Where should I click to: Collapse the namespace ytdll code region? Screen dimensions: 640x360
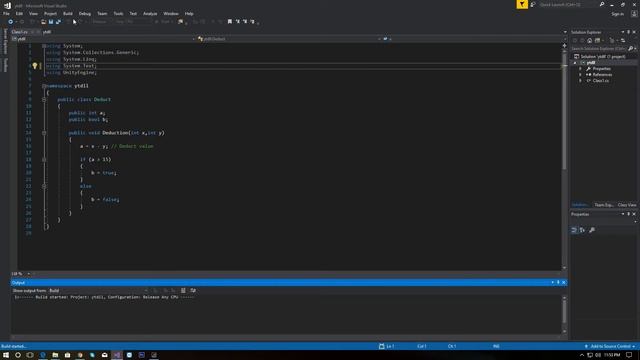coord(44,86)
